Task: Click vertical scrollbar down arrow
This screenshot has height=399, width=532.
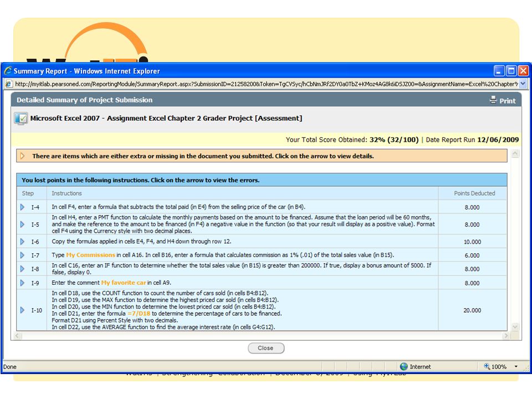Action: click(x=515, y=327)
